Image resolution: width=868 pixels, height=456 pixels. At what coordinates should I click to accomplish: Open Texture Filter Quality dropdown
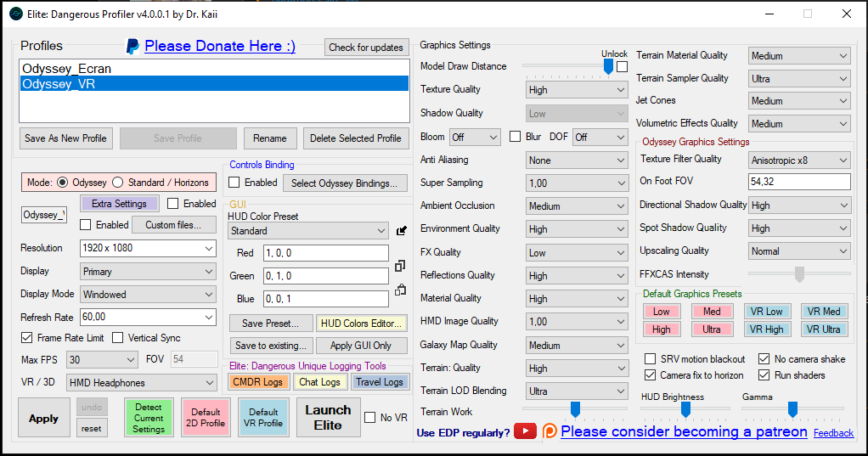[799, 160]
